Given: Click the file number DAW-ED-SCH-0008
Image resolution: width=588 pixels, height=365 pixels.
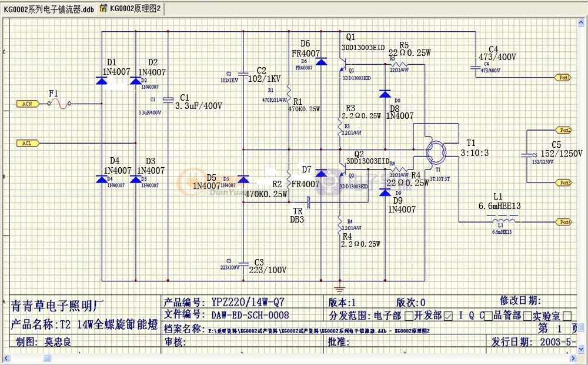Looking at the screenshot, I should coord(250,315).
